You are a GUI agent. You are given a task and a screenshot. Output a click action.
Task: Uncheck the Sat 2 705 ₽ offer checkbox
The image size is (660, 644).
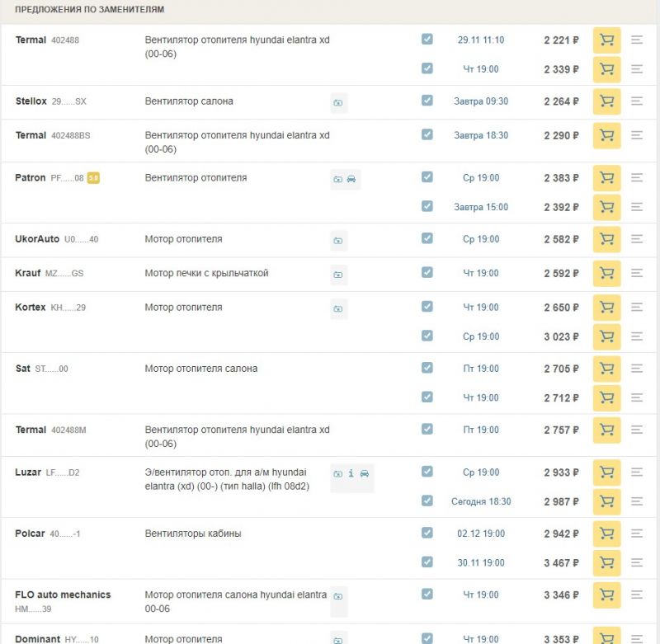pos(427,368)
